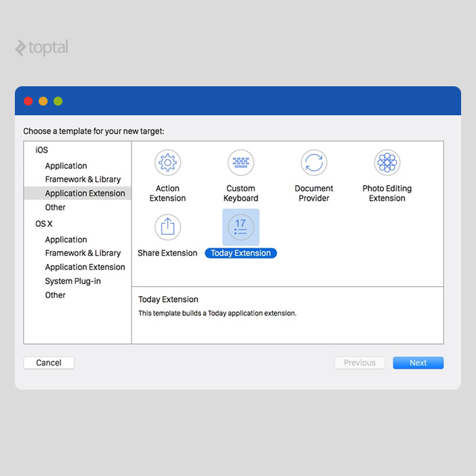
Task: Click the Document Provider label text
Action: 314,193
